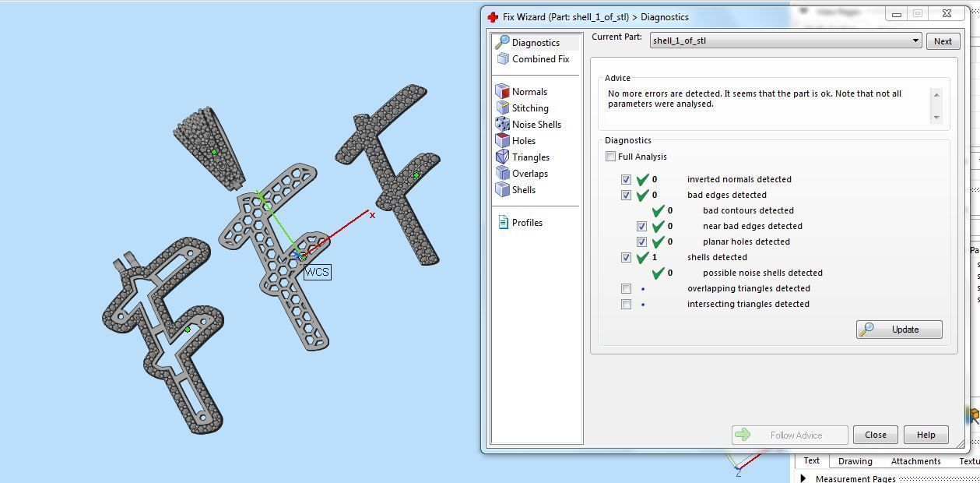Switch to the Text tab
This screenshot has height=483, width=980.
tap(811, 461)
